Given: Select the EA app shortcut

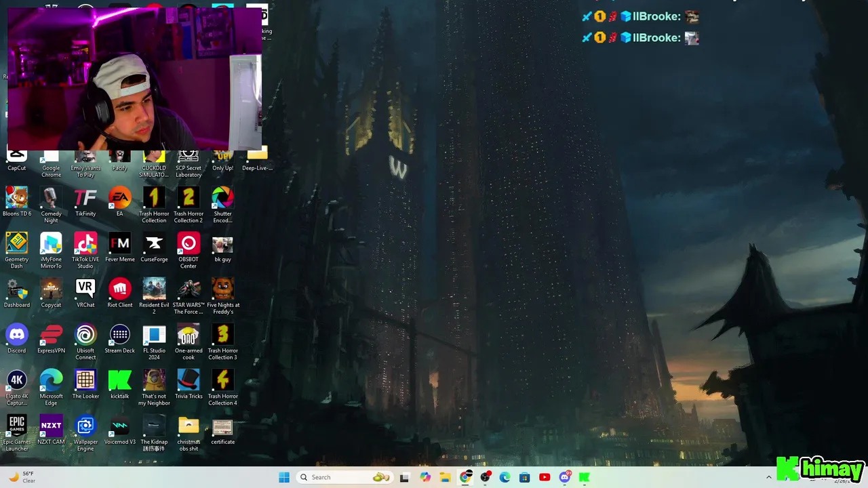Looking at the screenshot, I should 120,202.
